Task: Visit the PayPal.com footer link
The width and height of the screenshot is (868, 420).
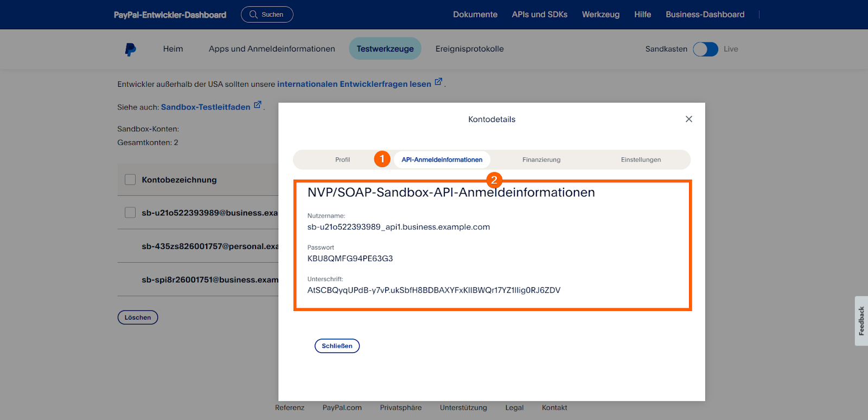Action: pyautogui.click(x=342, y=408)
